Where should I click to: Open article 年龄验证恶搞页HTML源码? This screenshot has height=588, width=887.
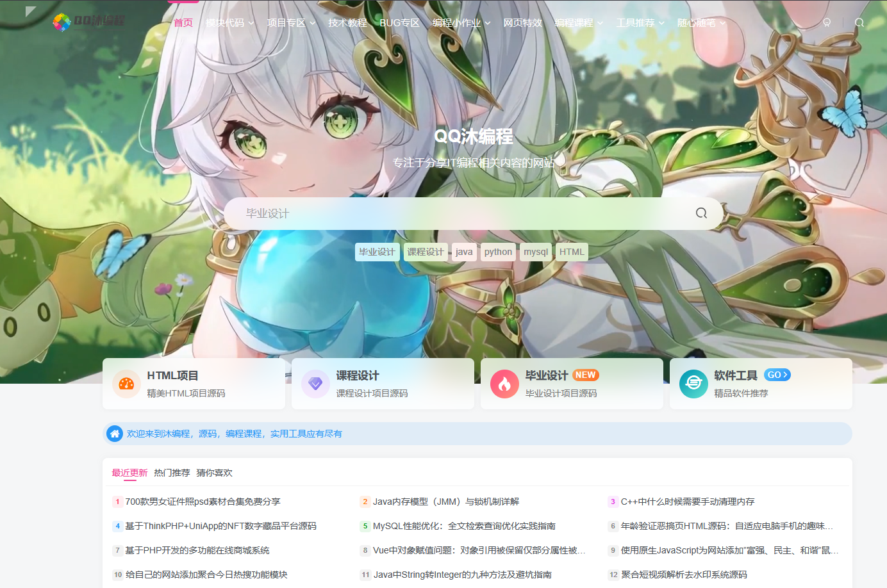click(x=727, y=526)
